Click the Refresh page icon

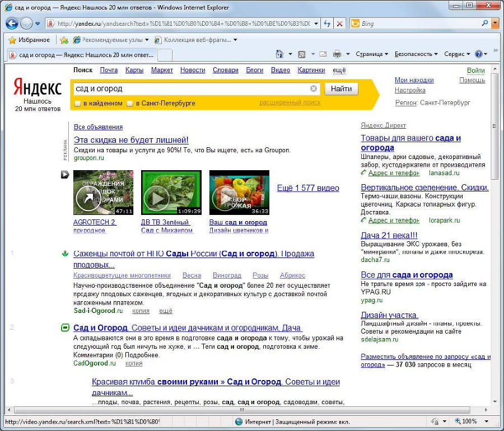click(328, 24)
